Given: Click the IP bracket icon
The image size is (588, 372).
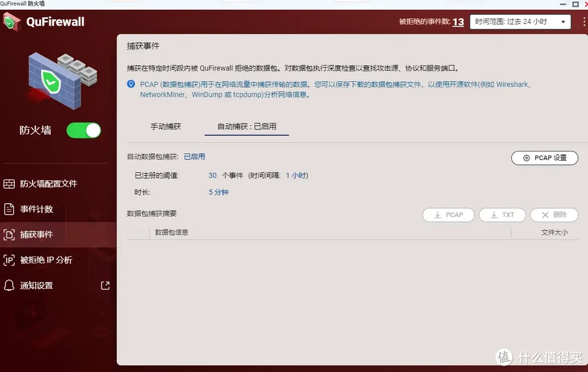Looking at the screenshot, I should pyautogui.click(x=9, y=260).
